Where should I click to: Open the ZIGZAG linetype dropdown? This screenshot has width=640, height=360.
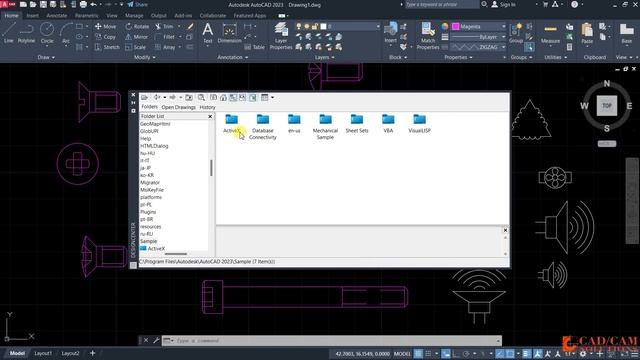[478, 47]
